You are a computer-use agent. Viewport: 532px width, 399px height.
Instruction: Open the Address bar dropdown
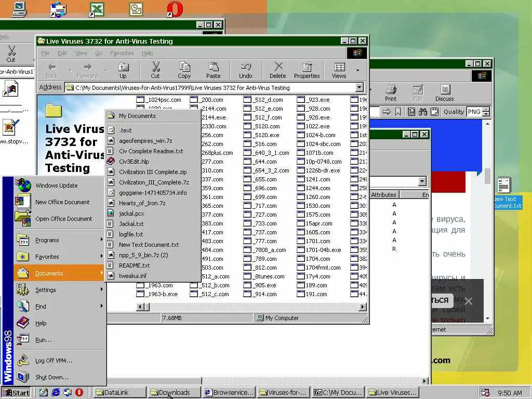pyautogui.click(x=360, y=87)
